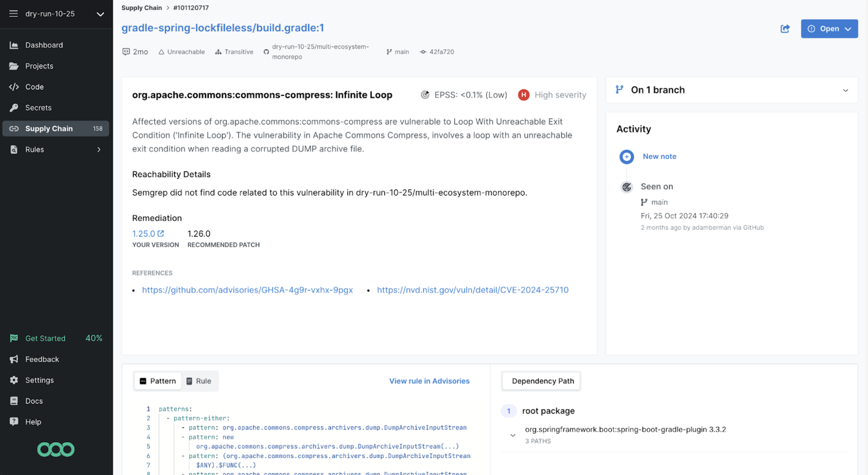Open the dry-run-10-25 organization dropdown
The image size is (868, 475).
click(100, 14)
